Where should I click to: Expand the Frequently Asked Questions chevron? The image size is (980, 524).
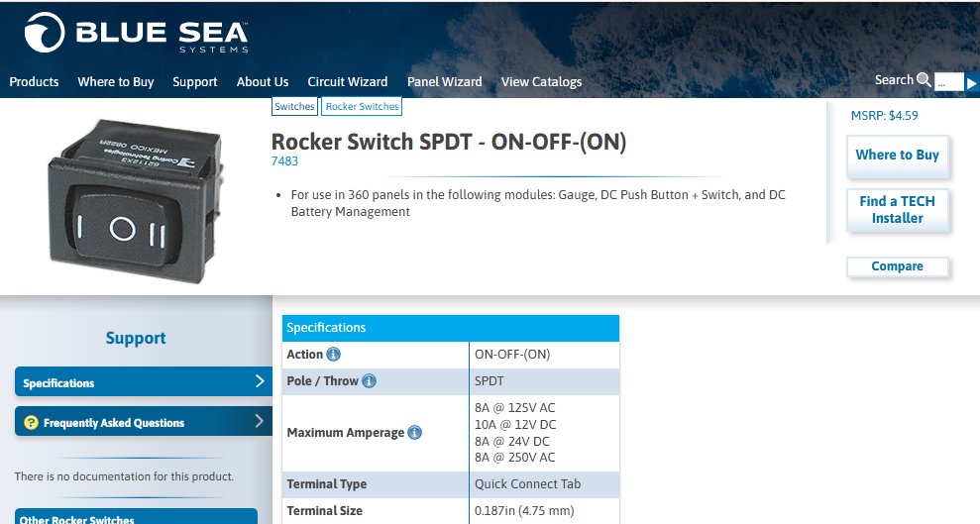(x=260, y=421)
